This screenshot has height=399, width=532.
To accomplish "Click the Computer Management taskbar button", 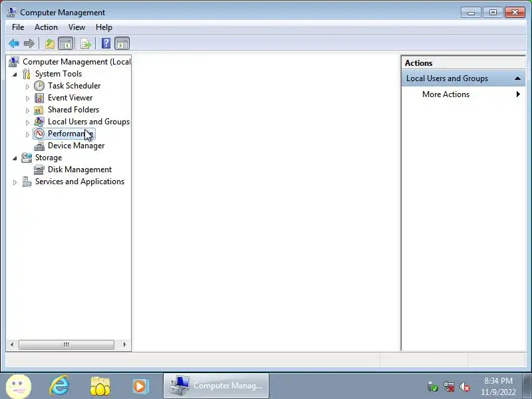I will tap(216, 386).
